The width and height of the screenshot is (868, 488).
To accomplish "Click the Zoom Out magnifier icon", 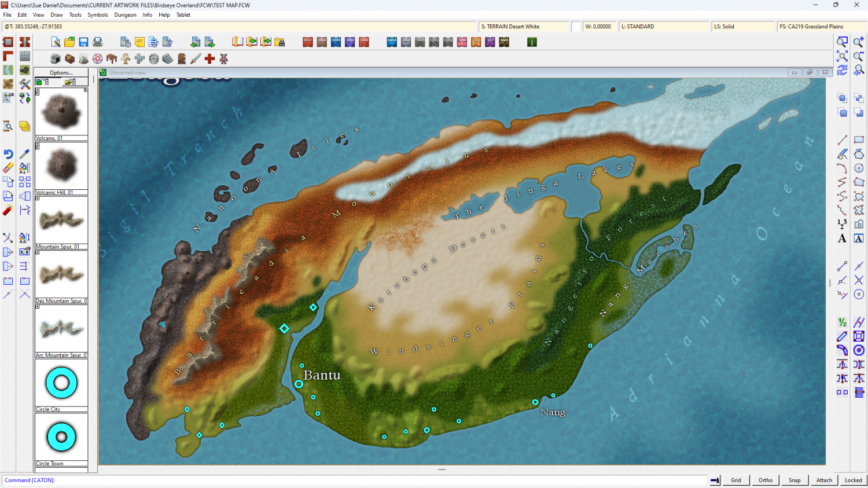I will pos(859,56).
